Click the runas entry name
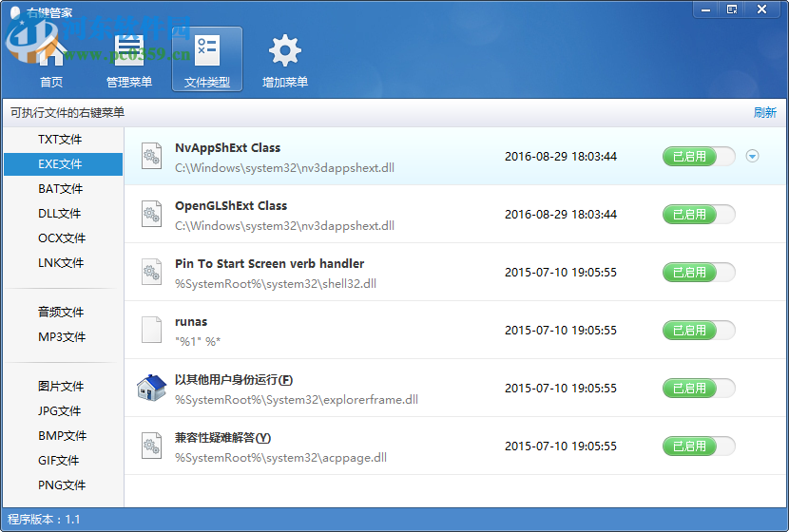789x532 pixels. click(x=191, y=322)
